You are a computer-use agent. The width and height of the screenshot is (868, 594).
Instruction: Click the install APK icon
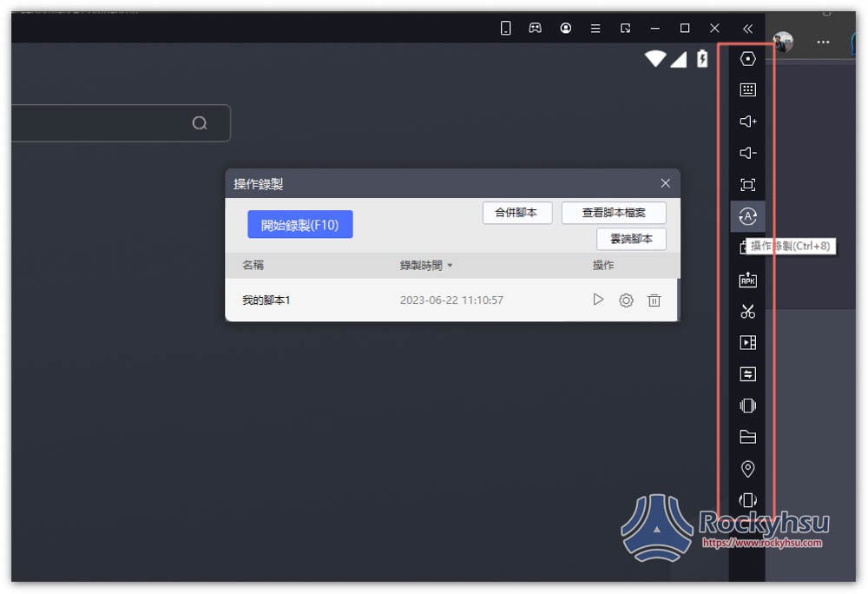click(747, 280)
